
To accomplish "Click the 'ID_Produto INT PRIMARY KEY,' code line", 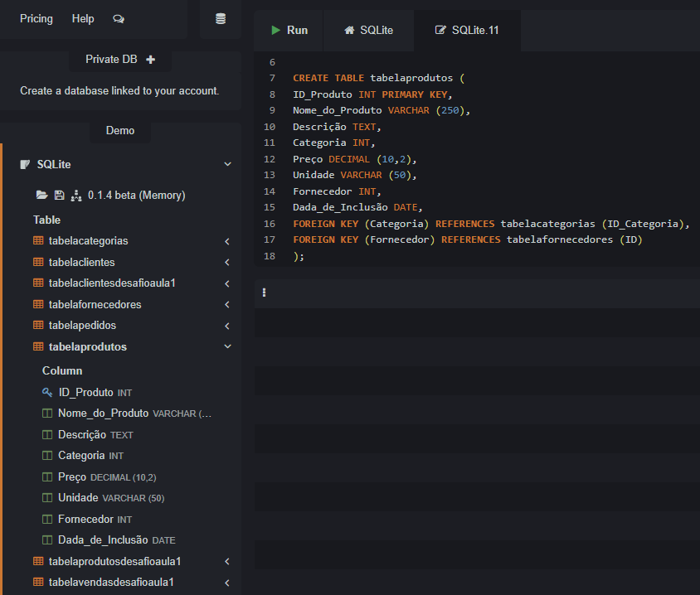I will coord(372,94).
